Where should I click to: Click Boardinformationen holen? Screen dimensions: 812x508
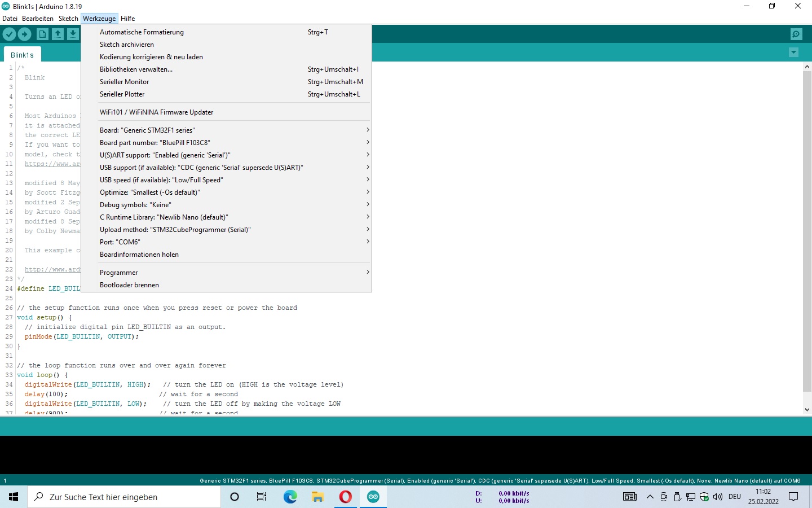[x=226, y=255]
